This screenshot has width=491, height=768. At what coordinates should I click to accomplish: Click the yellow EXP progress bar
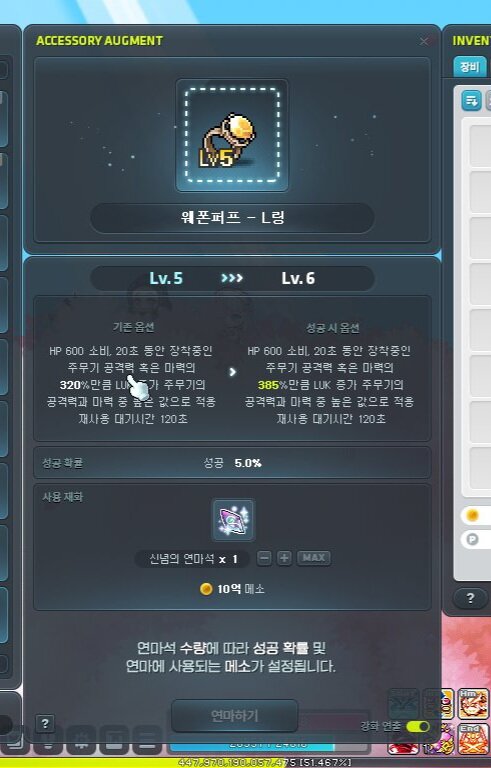pyautogui.click(x=246, y=763)
